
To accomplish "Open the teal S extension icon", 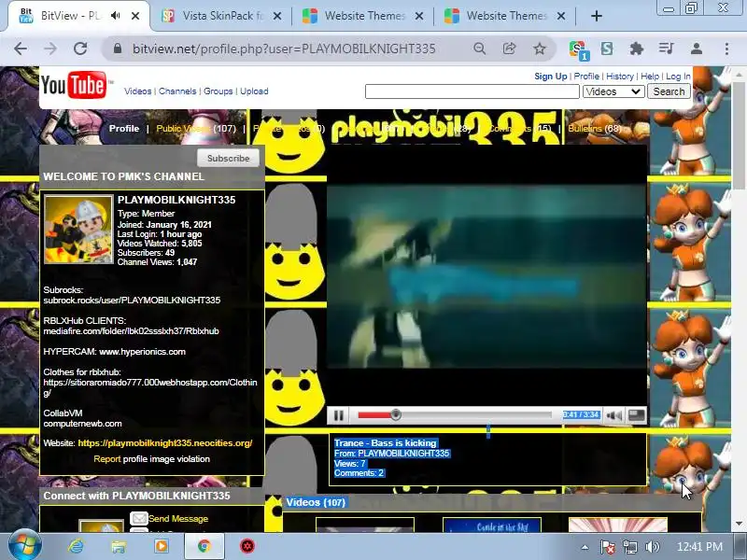I will point(607,49).
